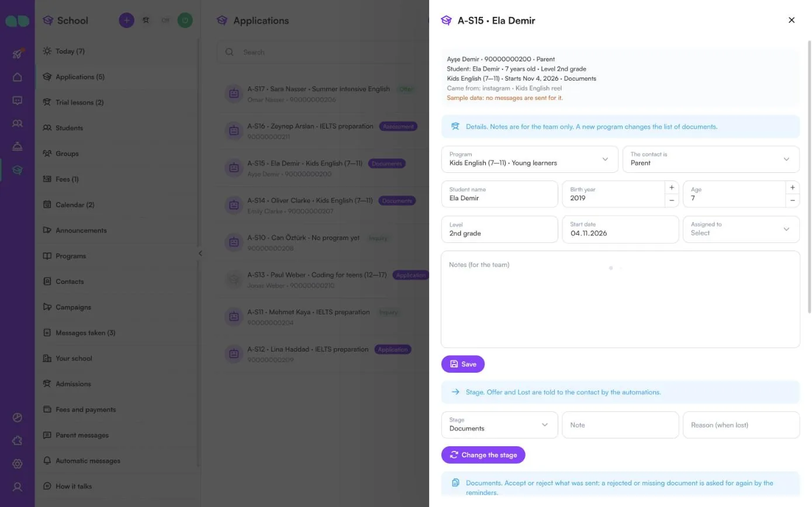The width and height of the screenshot is (812, 507).
Task: Decrease the Age with the minus stepper
Action: (793, 200)
